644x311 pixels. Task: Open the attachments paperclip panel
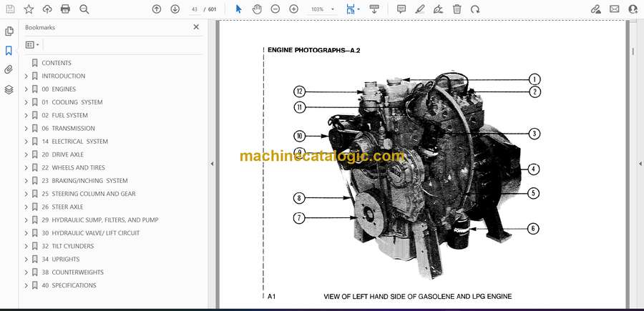coord(9,69)
